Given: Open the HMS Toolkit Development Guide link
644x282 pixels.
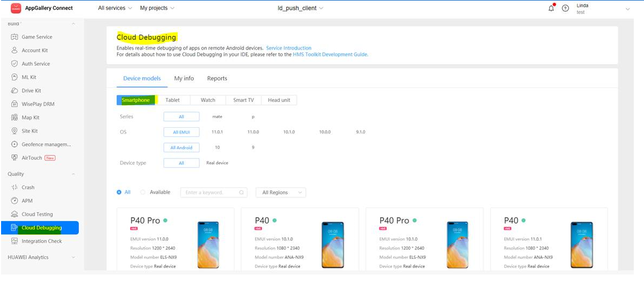Looking at the screenshot, I should pyautogui.click(x=331, y=54).
